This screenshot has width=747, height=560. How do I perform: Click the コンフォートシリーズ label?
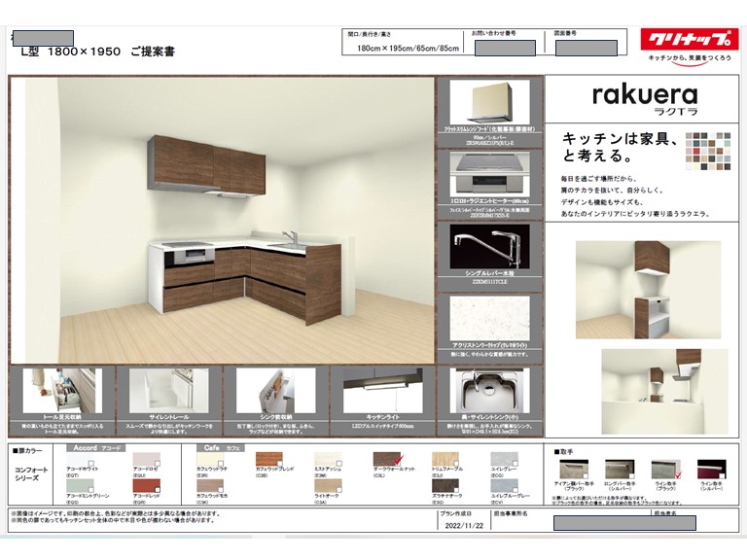point(31,473)
